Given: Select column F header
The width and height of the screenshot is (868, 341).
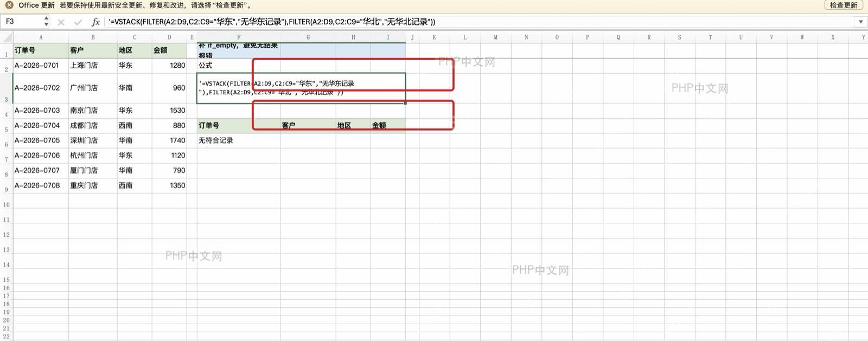Looking at the screenshot, I should [x=239, y=37].
